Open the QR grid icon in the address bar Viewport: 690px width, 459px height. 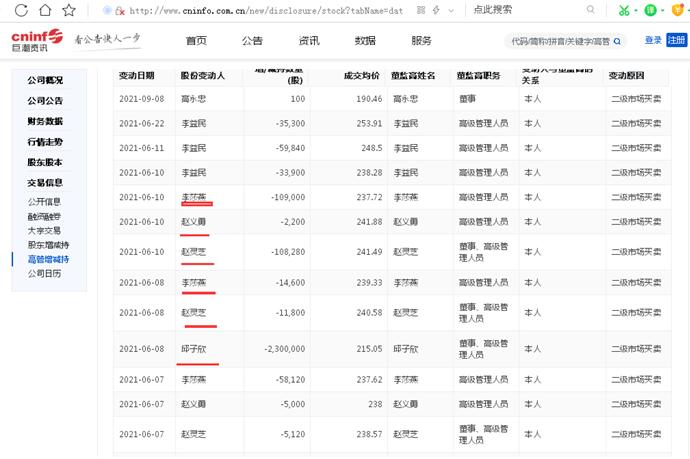click(421, 10)
